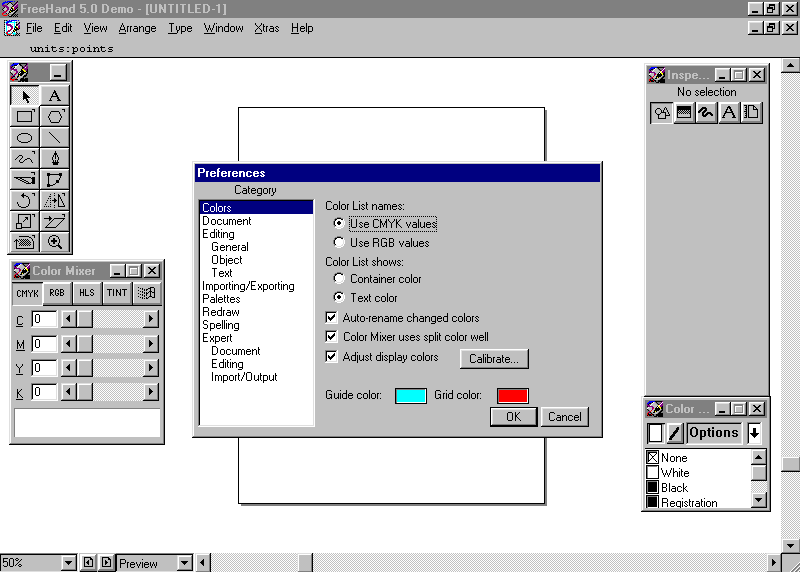Select the Skew tool
Image resolution: width=800 pixels, height=572 pixels.
[55, 221]
